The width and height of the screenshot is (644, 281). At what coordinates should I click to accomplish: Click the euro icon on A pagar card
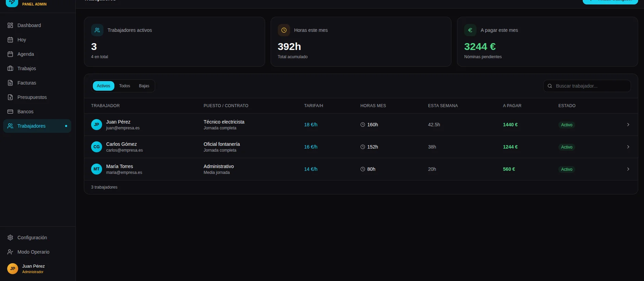click(x=470, y=30)
